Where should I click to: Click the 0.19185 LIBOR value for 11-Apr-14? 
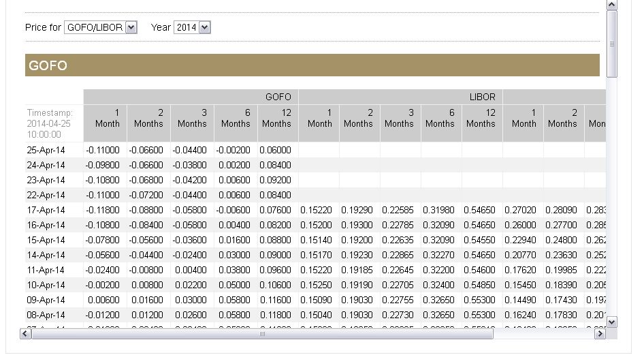(357, 270)
